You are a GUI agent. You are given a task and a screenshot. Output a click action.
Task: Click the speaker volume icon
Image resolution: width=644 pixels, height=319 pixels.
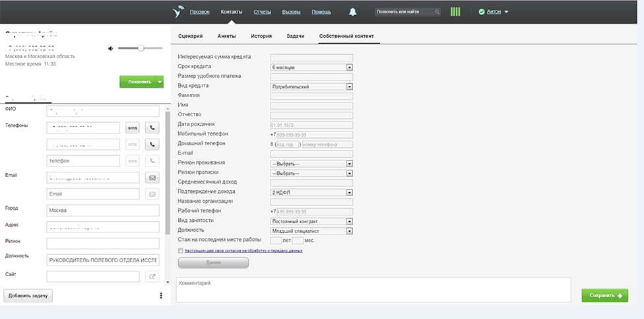[112, 48]
